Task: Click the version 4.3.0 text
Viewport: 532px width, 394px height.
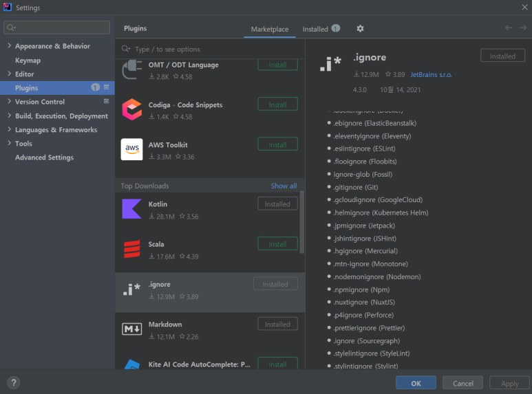Action: 360,90
